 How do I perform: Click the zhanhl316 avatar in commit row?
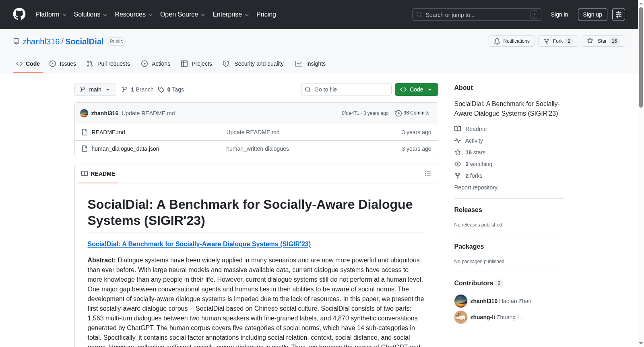point(84,113)
